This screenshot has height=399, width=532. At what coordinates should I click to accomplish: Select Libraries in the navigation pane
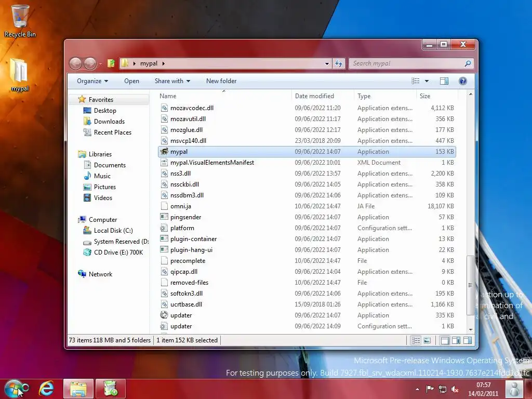pyautogui.click(x=100, y=154)
